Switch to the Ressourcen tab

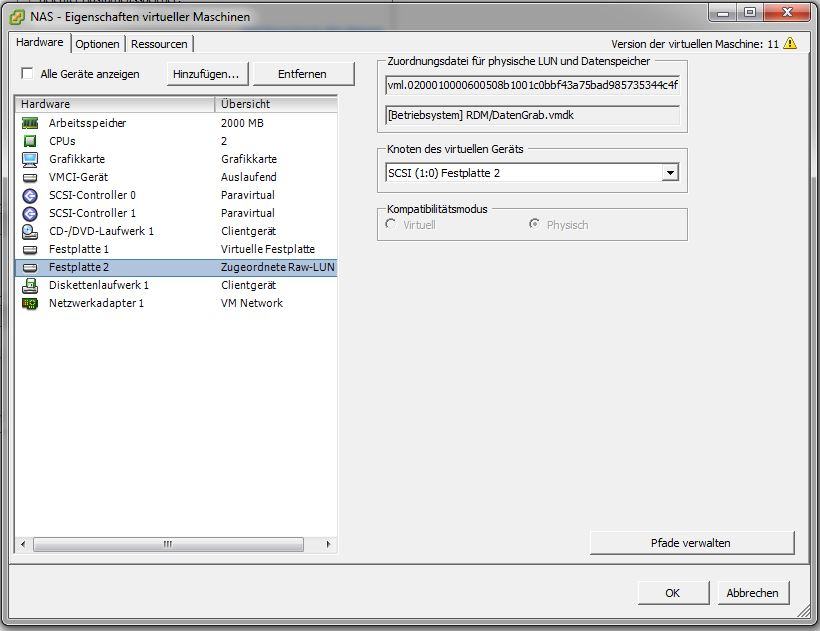159,44
